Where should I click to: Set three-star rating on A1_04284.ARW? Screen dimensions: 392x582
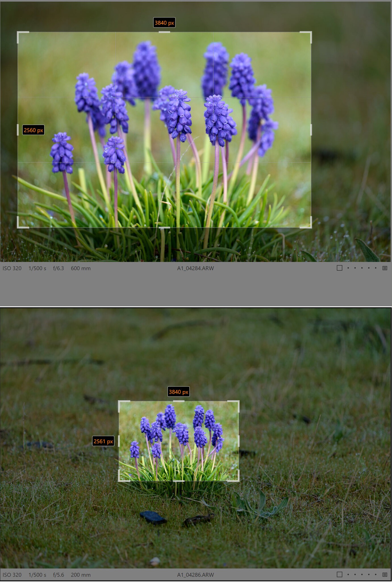tap(362, 268)
